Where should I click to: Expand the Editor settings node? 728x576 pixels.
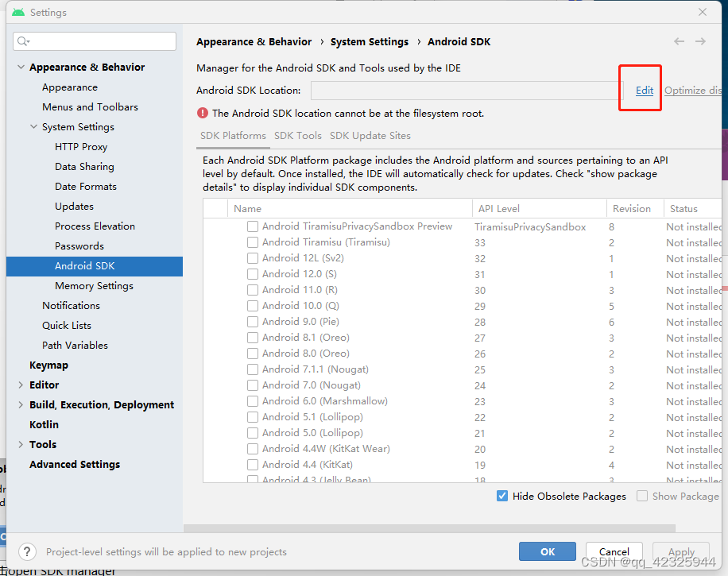pyautogui.click(x=21, y=385)
